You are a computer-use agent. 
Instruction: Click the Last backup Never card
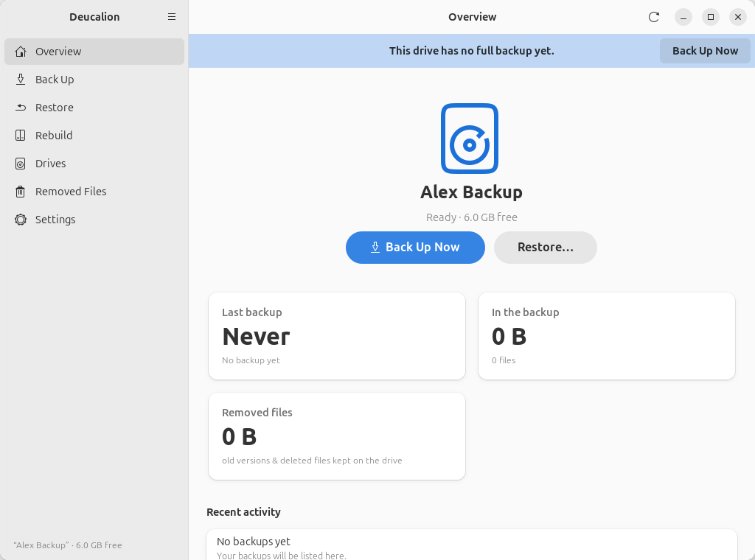click(337, 336)
